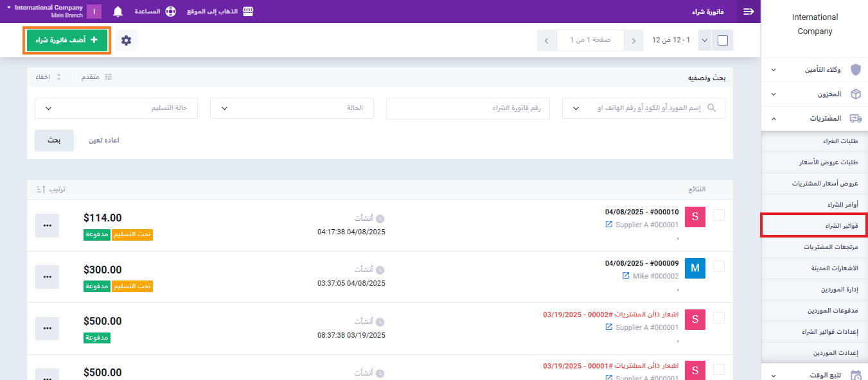Viewport: 868px width, 380px height.
Task: Open external link icon beside Mike #000002
Action: click(x=626, y=276)
